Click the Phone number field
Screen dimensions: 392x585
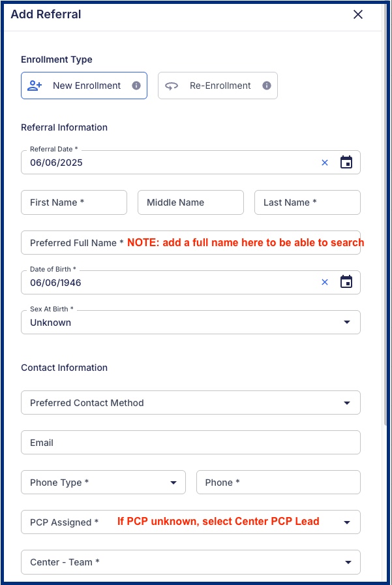coord(279,482)
